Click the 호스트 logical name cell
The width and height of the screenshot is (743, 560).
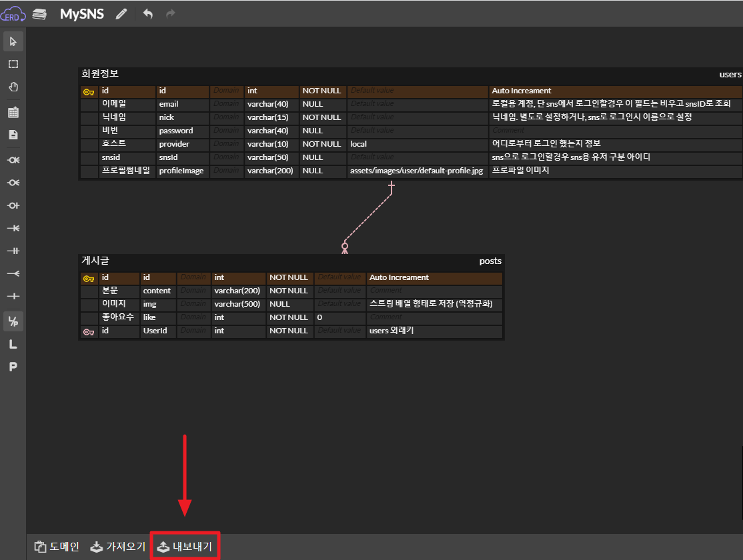pos(127,144)
